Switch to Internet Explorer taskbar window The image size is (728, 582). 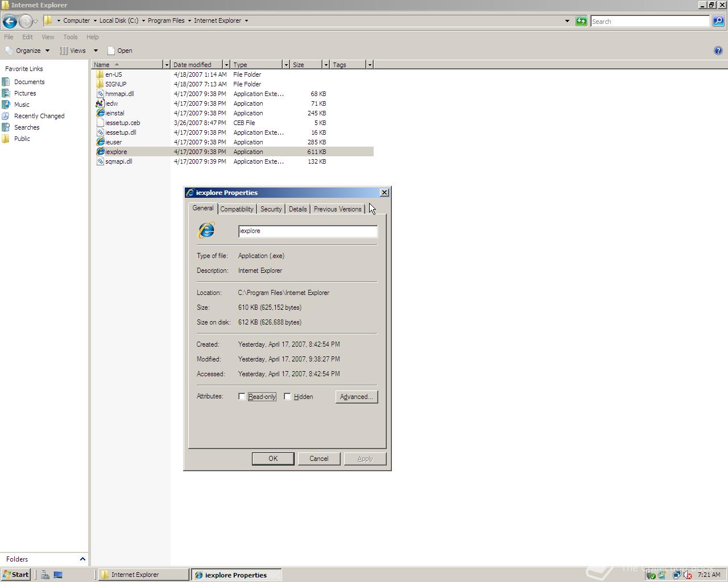tap(143, 575)
